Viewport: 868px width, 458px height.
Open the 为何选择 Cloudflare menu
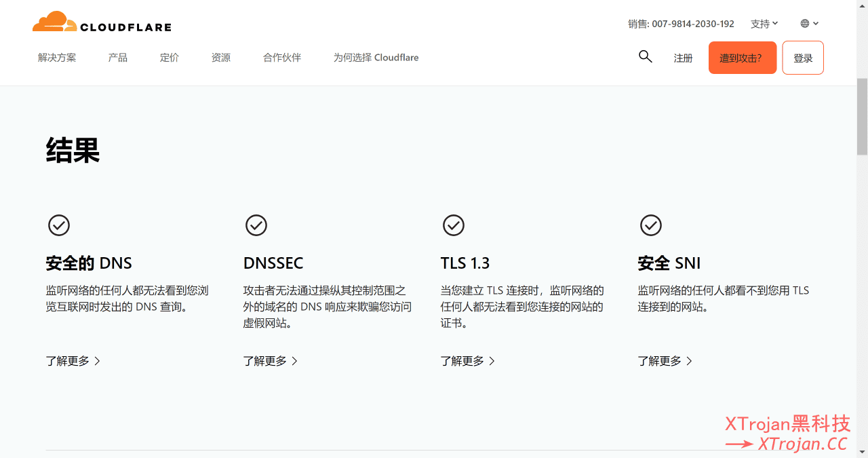[x=376, y=58]
